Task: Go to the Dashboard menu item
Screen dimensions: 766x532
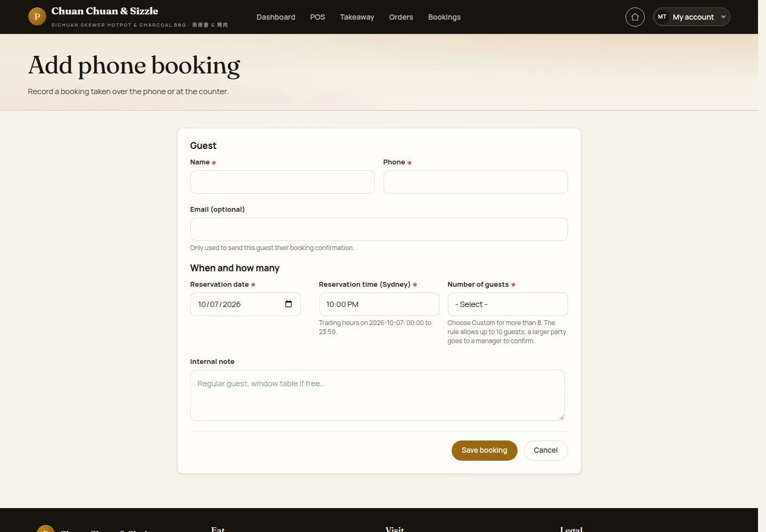Action: click(276, 17)
